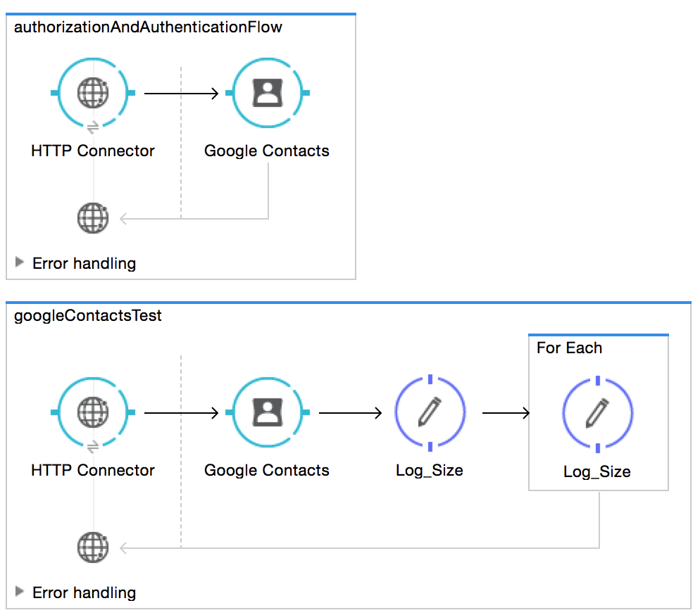The width and height of the screenshot is (700, 615).
Task: Select the Log_Size logger inside For Each
Action: coord(597,412)
